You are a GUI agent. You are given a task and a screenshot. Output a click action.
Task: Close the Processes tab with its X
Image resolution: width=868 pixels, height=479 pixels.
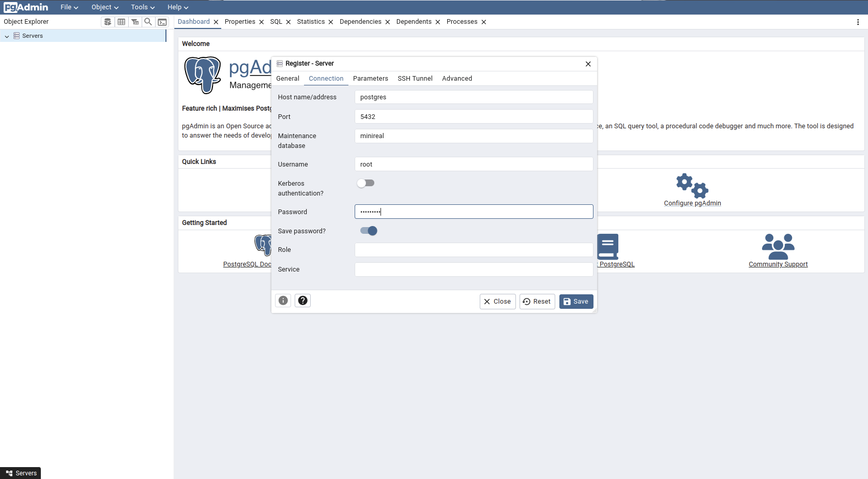point(484,22)
